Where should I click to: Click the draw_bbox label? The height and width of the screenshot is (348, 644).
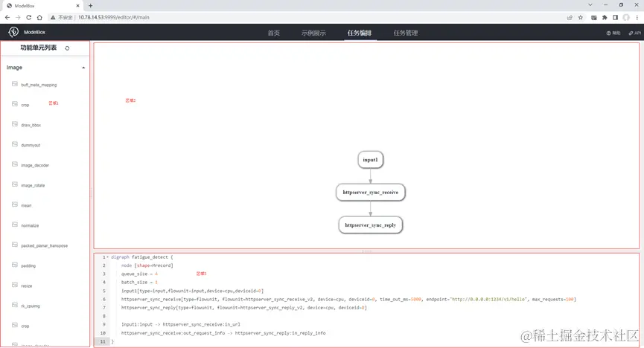click(x=31, y=125)
